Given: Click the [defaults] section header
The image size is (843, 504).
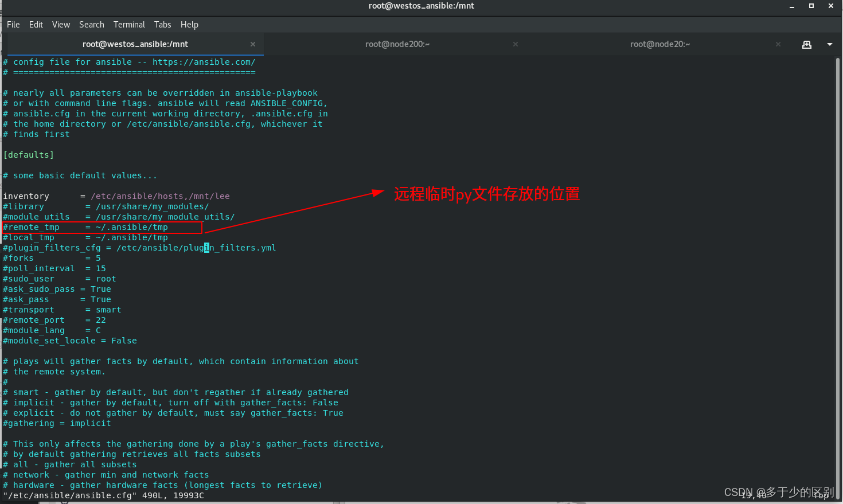Looking at the screenshot, I should [x=29, y=155].
